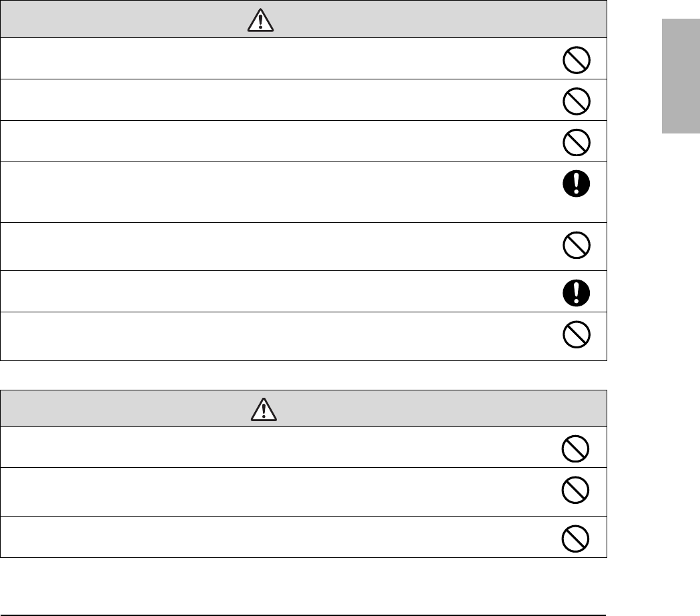Click the blank text area of the upper table's last row
This screenshot has height=616, width=700.
click(267, 336)
